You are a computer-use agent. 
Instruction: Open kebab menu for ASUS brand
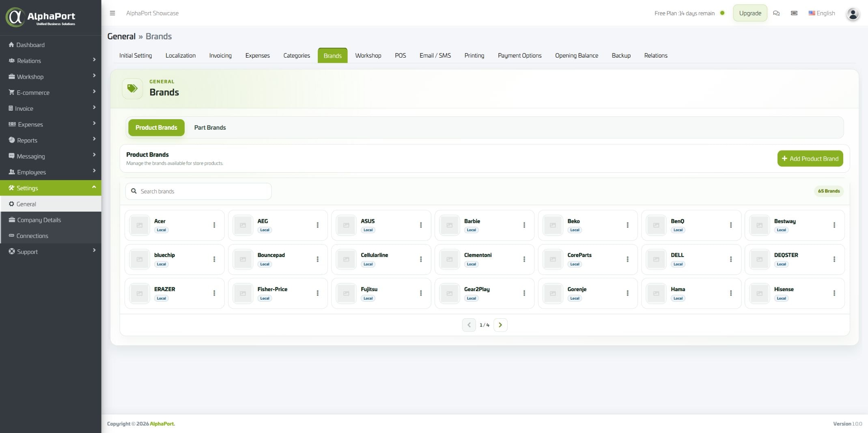tap(421, 225)
